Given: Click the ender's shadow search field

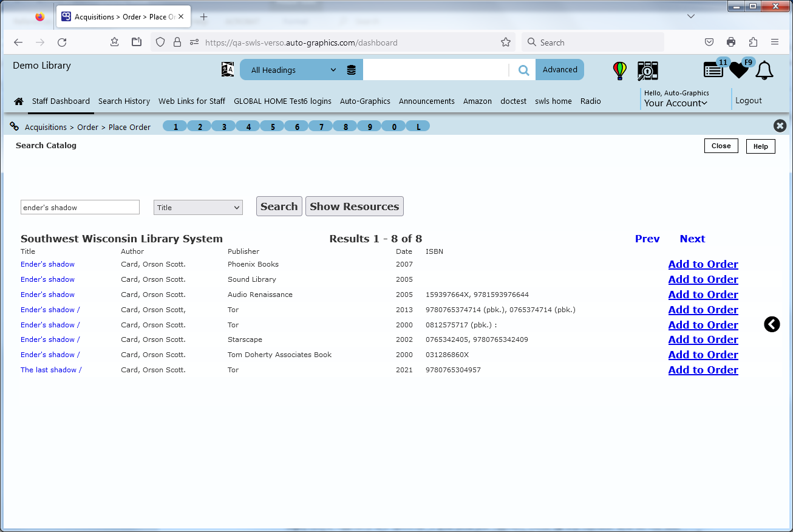Looking at the screenshot, I should pos(80,207).
